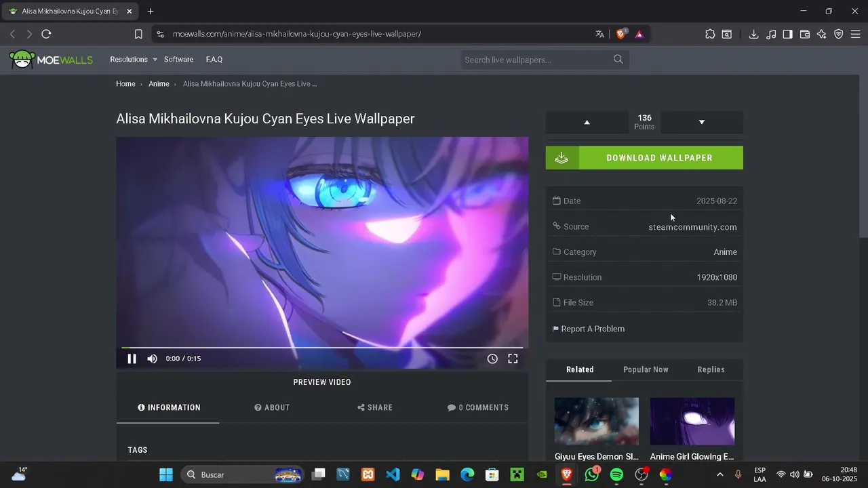Go back to previous page
Viewport: 868px width, 488px height.
pos(12,34)
